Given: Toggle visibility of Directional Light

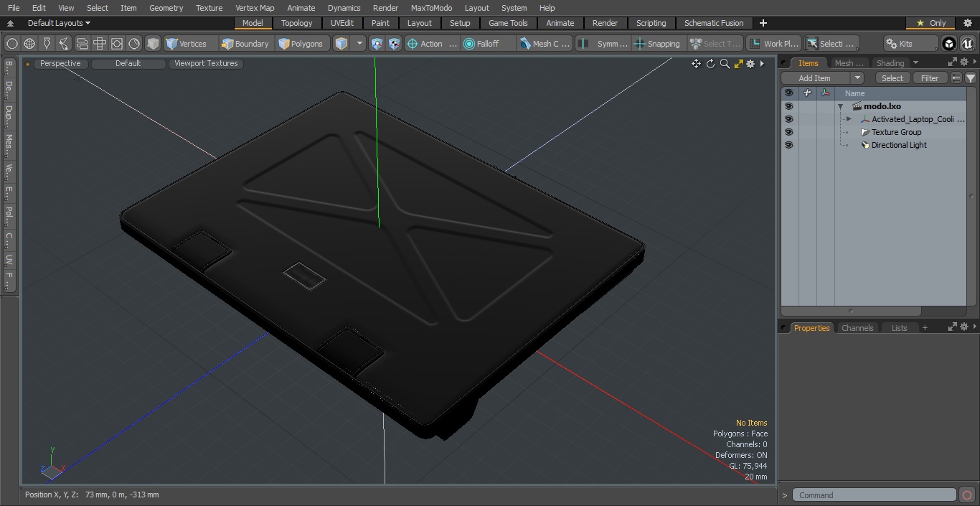Looking at the screenshot, I should 788,145.
